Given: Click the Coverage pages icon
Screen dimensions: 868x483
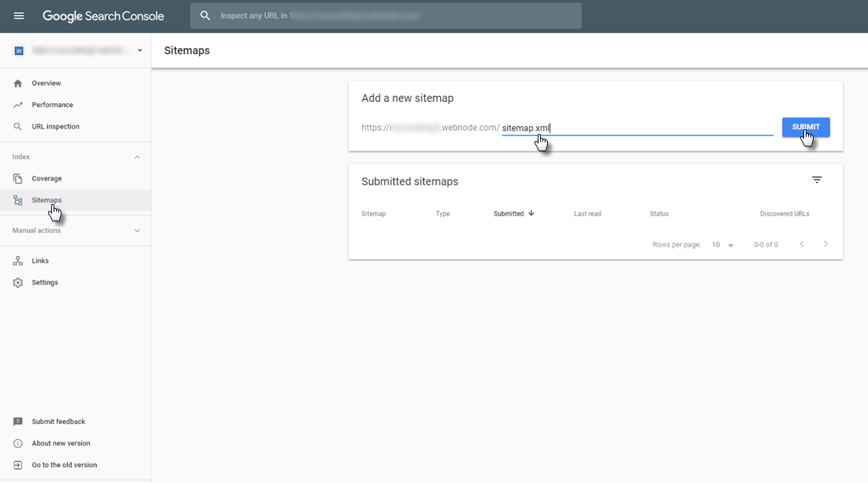Looking at the screenshot, I should (18, 179).
